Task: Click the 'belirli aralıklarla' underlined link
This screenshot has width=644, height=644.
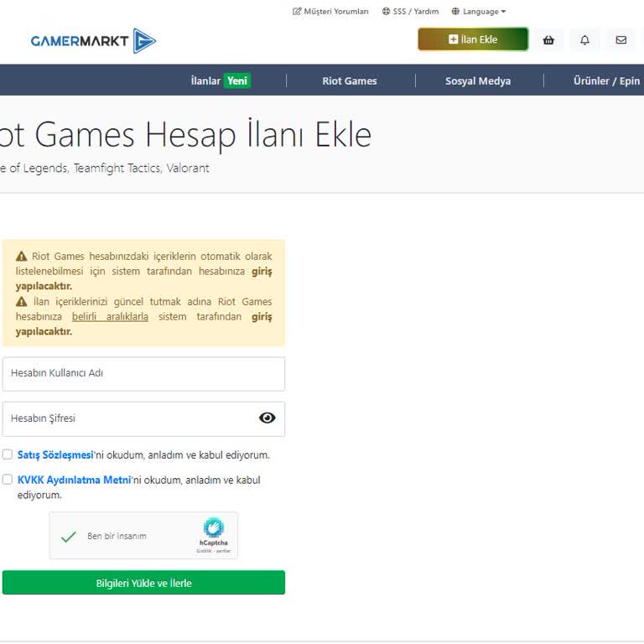Action: tap(110, 317)
